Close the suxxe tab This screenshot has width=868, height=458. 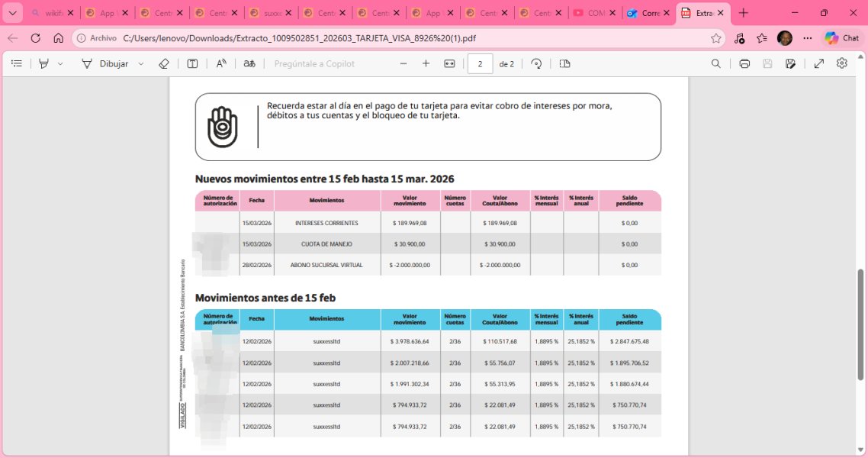pos(288,13)
